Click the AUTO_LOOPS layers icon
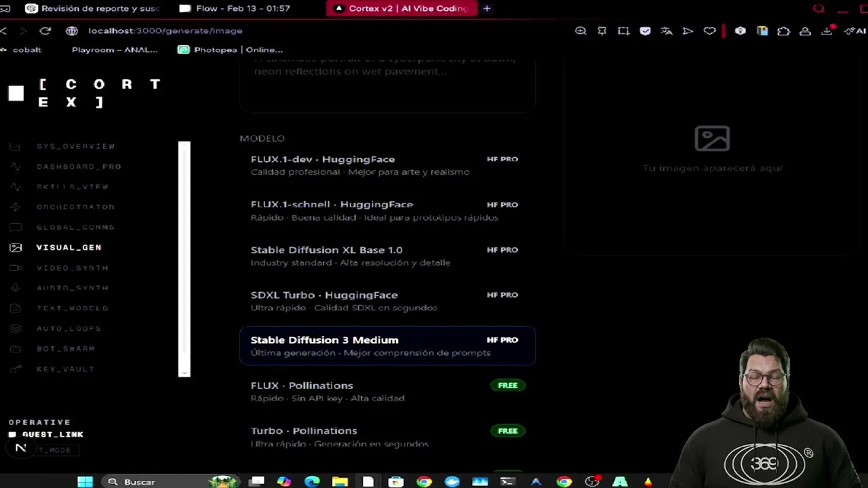The width and height of the screenshot is (868, 488). tap(16, 329)
